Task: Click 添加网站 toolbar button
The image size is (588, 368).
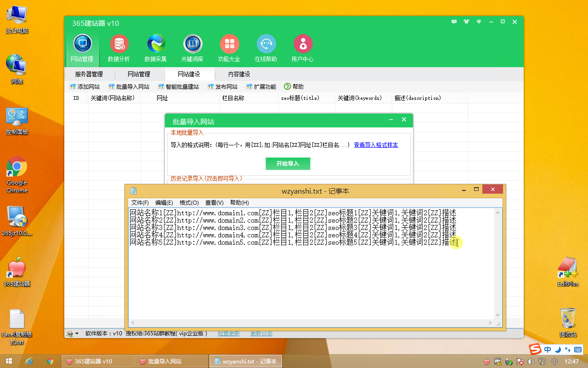Action: 85,86
